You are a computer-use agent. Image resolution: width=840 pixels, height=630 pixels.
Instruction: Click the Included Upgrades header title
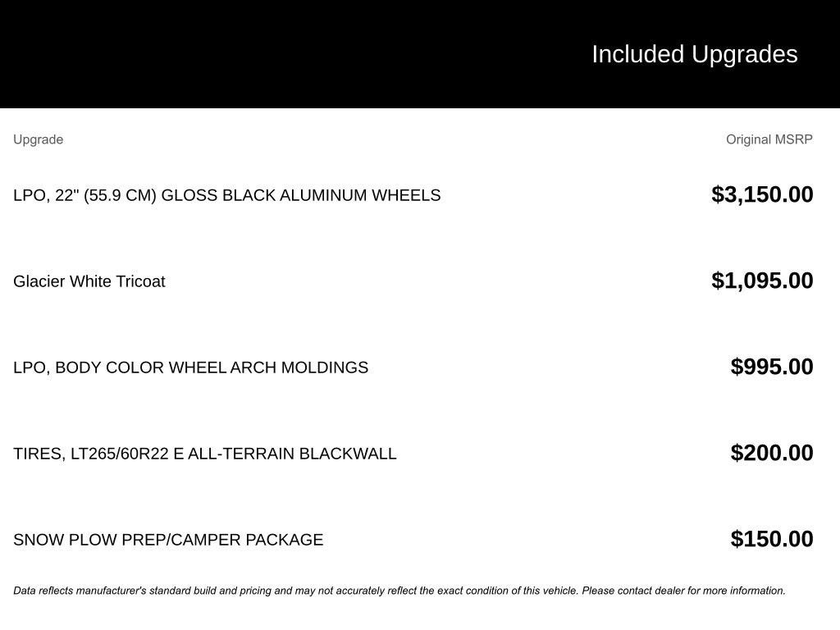click(x=694, y=55)
